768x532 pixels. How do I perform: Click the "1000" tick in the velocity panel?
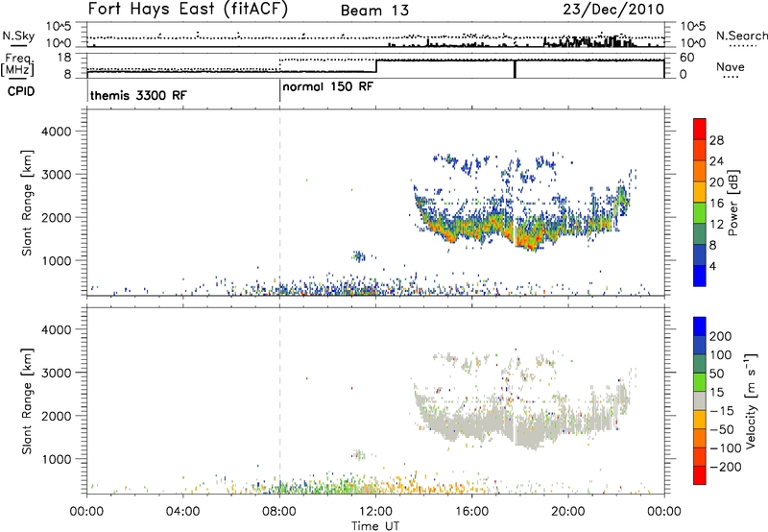56,459
